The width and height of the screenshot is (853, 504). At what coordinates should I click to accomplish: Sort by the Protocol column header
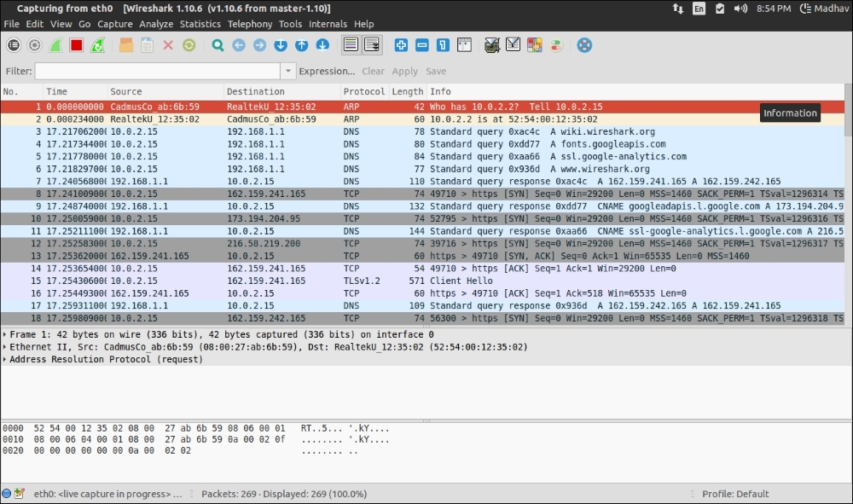pyautogui.click(x=364, y=91)
